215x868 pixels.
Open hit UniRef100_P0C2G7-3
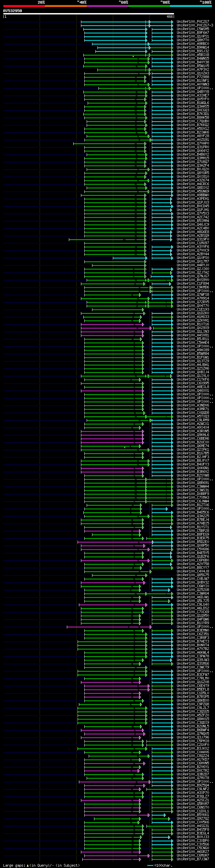pos(195,25)
